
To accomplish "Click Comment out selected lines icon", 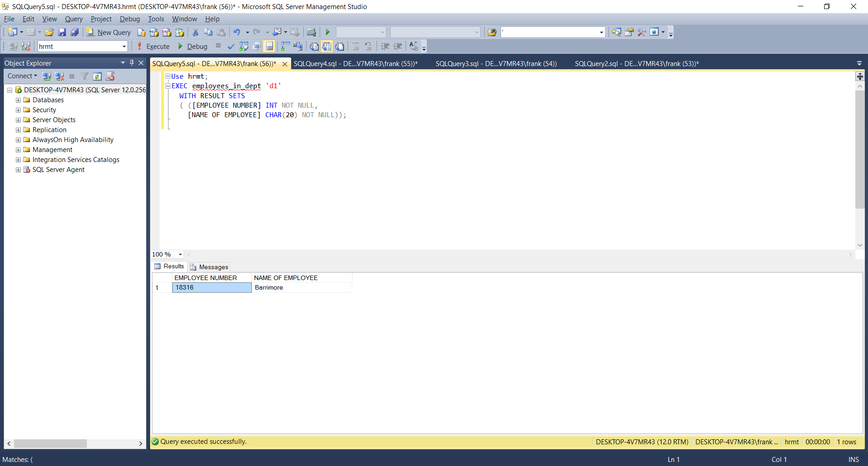I will (356, 46).
